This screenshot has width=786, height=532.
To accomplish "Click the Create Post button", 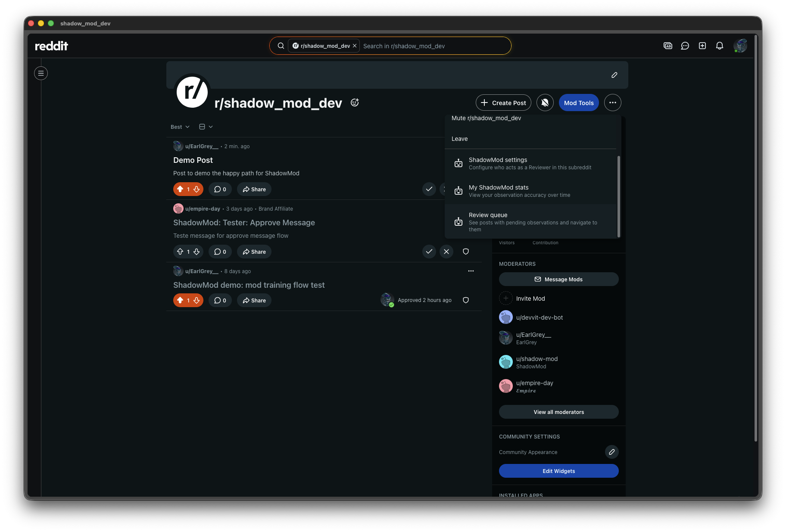I will pos(503,103).
